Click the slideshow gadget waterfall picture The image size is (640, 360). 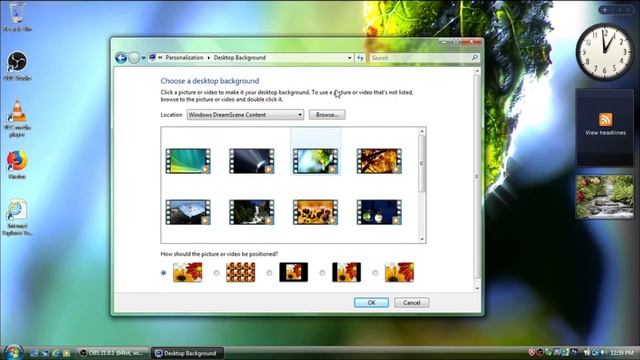(605, 197)
